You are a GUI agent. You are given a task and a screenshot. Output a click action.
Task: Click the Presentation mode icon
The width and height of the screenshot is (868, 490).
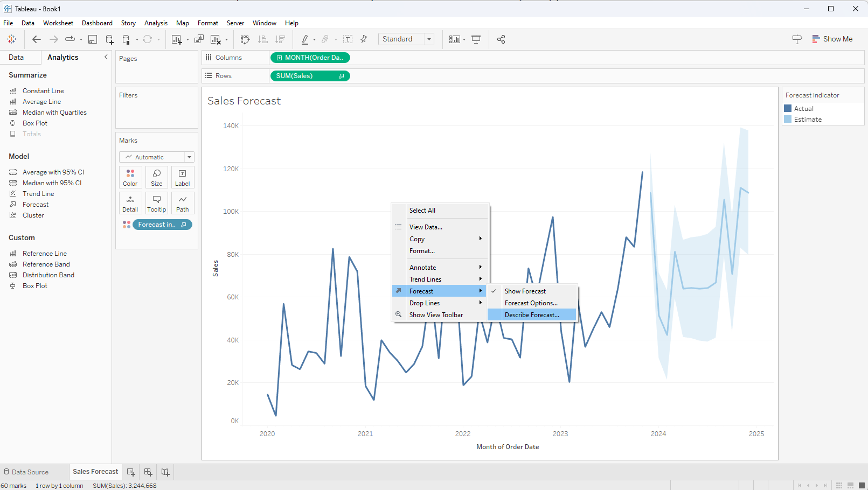pyautogui.click(x=476, y=39)
